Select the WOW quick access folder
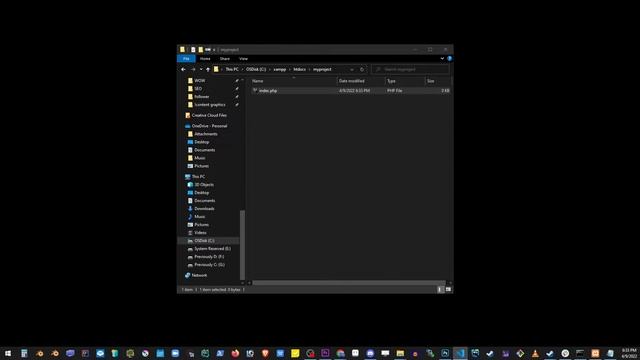The height and width of the screenshot is (360, 640). coord(200,81)
